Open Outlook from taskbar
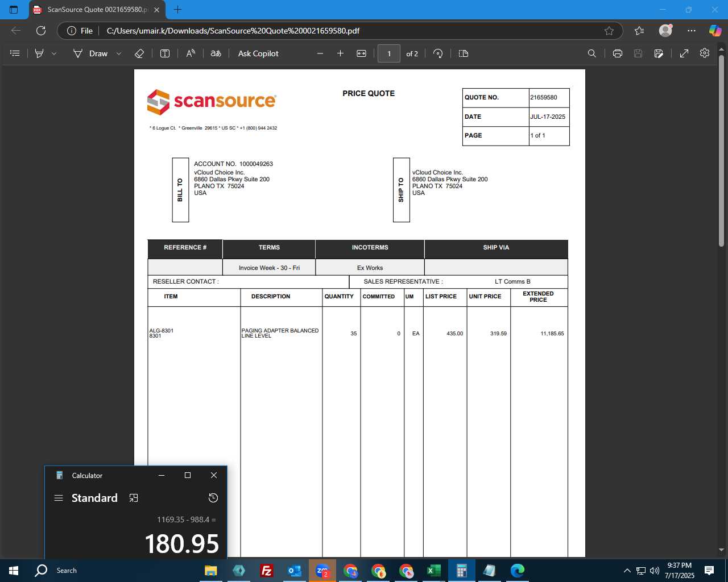The width and height of the screenshot is (728, 582). click(295, 571)
